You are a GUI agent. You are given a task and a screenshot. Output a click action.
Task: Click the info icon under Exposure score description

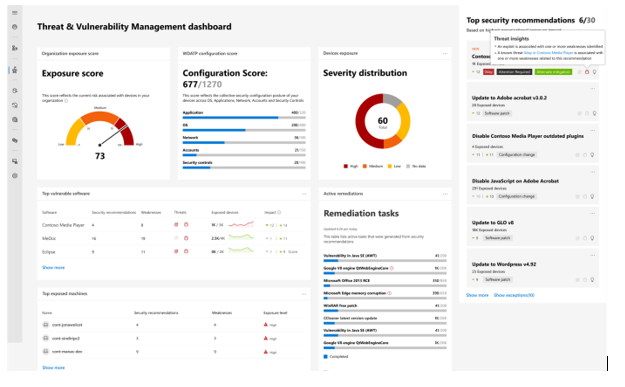[66, 101]
